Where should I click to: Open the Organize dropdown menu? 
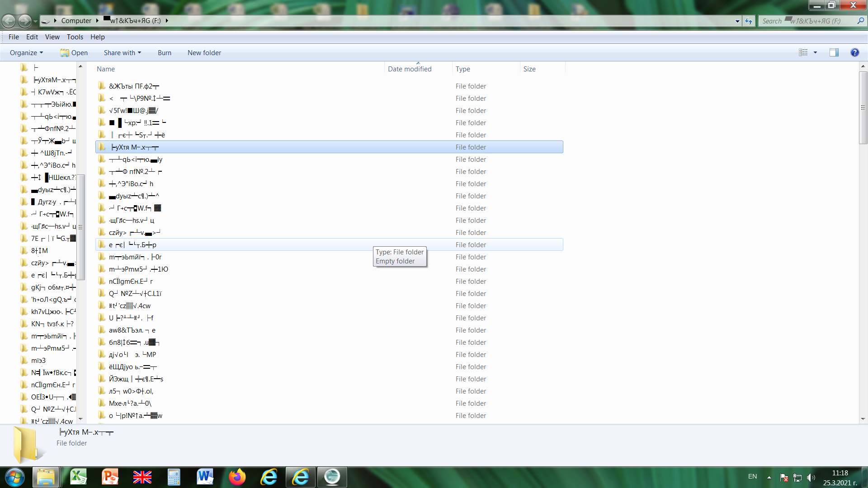(x=26, y=52)
